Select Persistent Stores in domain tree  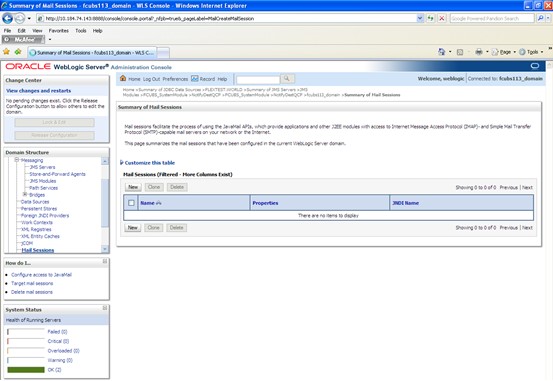(39, 208)
